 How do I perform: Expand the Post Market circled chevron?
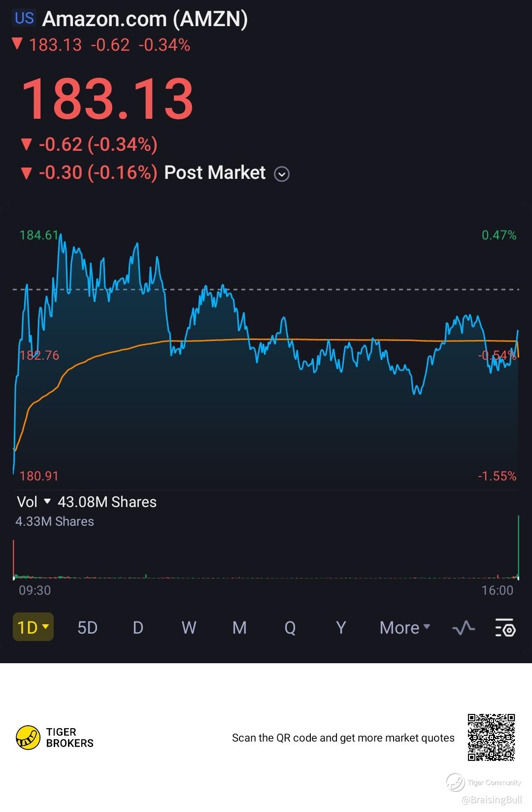(x=281, y=174)
